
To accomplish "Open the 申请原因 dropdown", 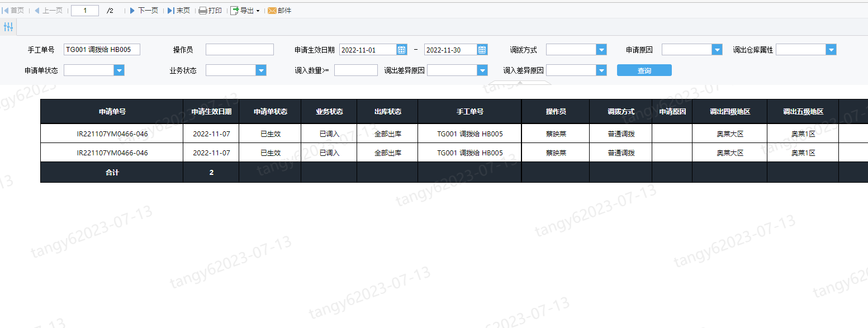I will (717, 50).
